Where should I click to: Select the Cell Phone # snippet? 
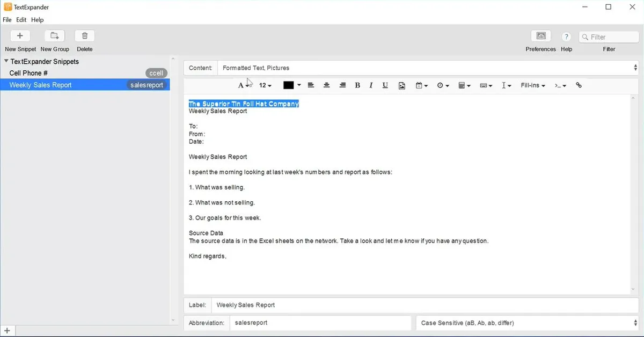click(x=85, y=73)
